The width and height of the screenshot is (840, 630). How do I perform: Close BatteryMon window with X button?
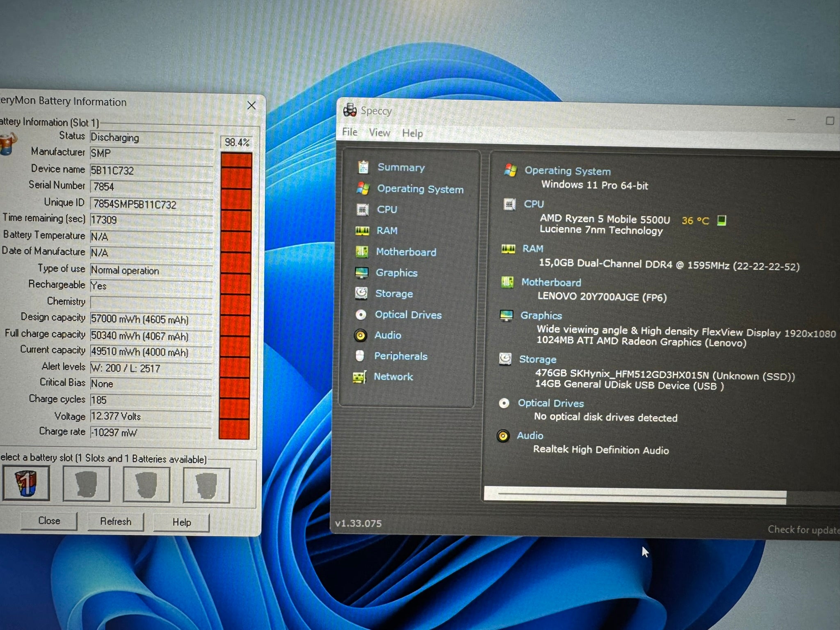[251, 105]
